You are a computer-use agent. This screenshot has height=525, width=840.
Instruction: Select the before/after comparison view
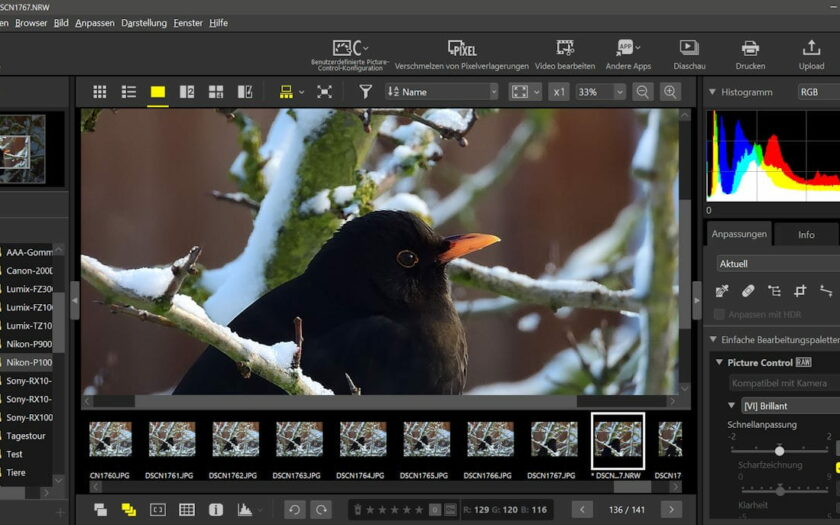tap(245, 92)
